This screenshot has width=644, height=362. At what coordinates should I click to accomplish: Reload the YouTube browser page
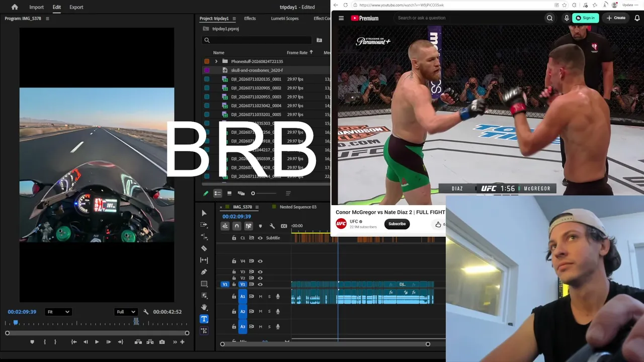346,5
